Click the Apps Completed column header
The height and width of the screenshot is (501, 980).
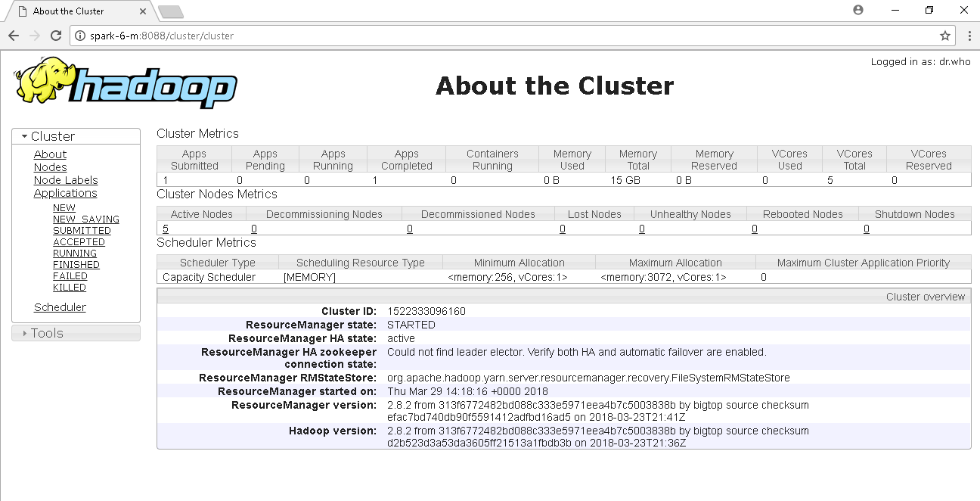coord(407,160)
